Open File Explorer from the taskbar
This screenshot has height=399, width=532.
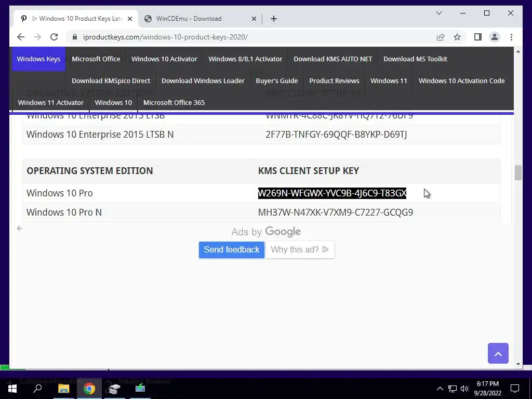pyautogui.click(x=63, y=389)
